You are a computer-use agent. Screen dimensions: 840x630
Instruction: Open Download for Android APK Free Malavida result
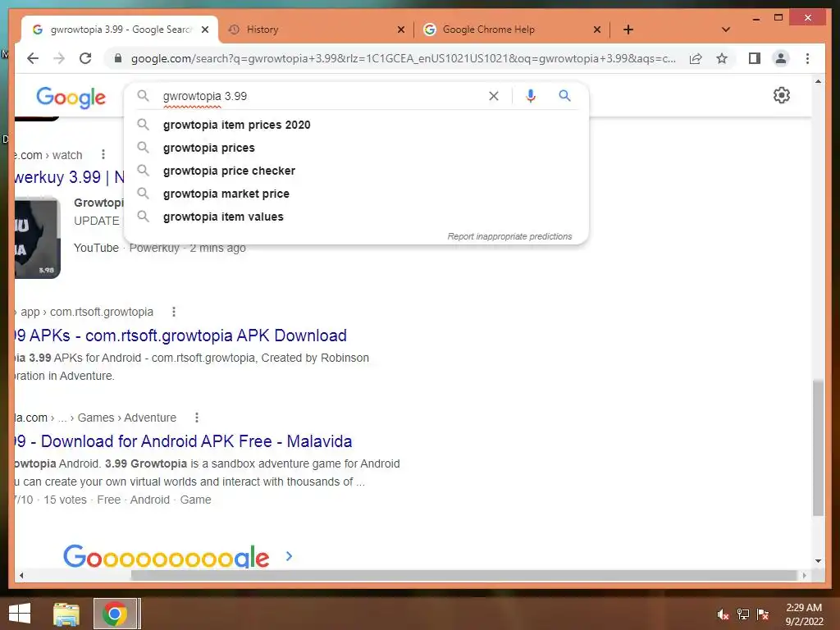[183, 441]
